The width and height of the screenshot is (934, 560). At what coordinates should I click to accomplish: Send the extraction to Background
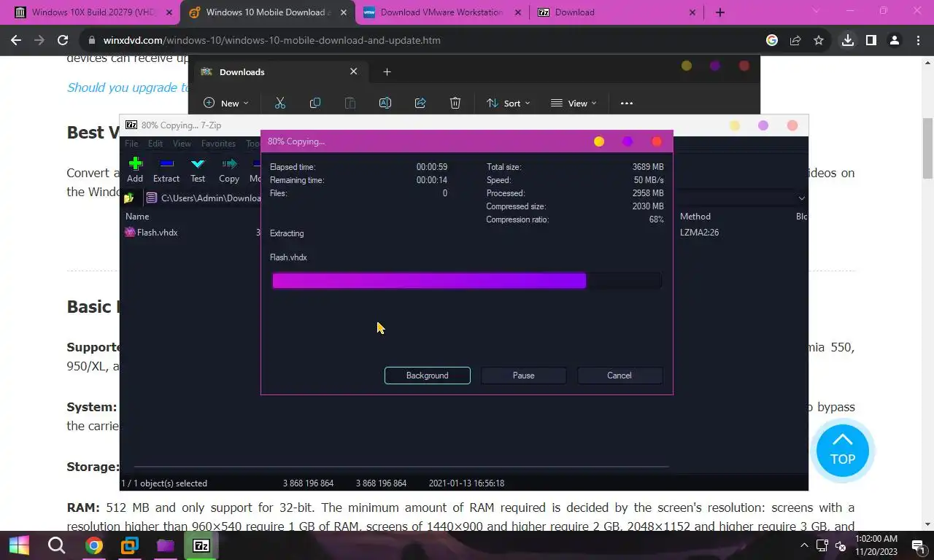(x=427, y=376)
